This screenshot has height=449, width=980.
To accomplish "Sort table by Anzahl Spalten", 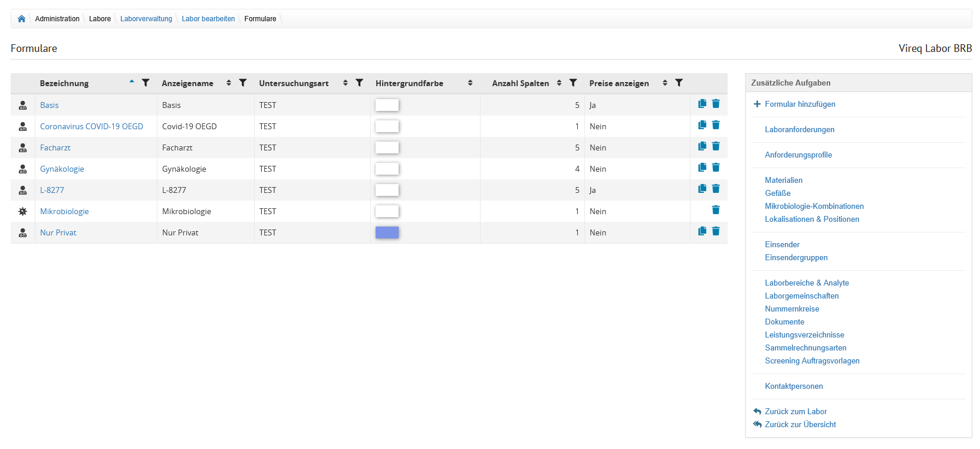I will pos(559,83).
